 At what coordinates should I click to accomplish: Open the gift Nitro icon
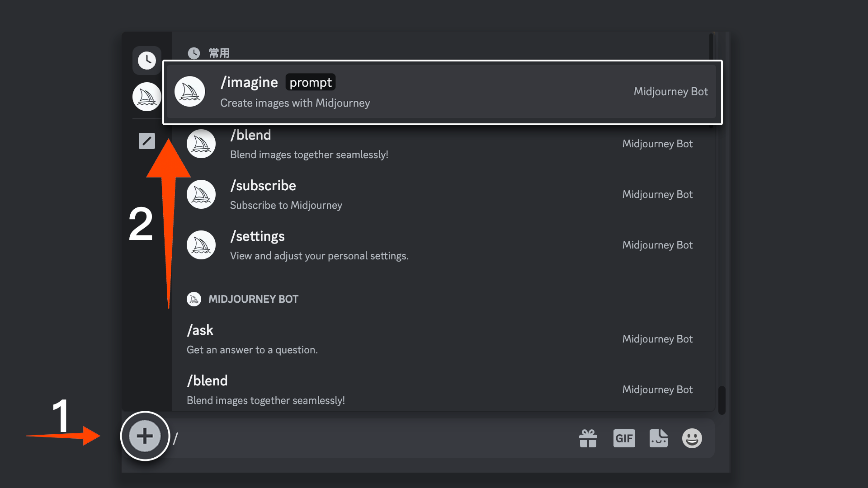coord(588,438)
